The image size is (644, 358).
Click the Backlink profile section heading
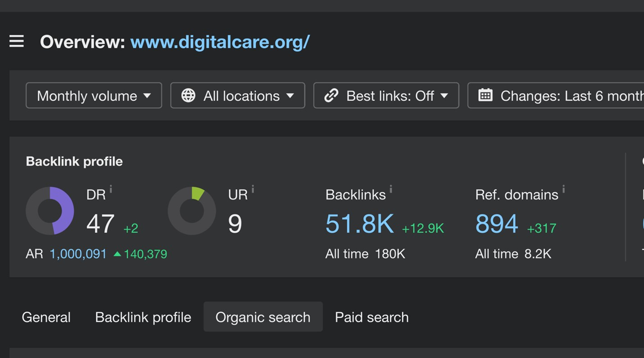coord(74,161)
